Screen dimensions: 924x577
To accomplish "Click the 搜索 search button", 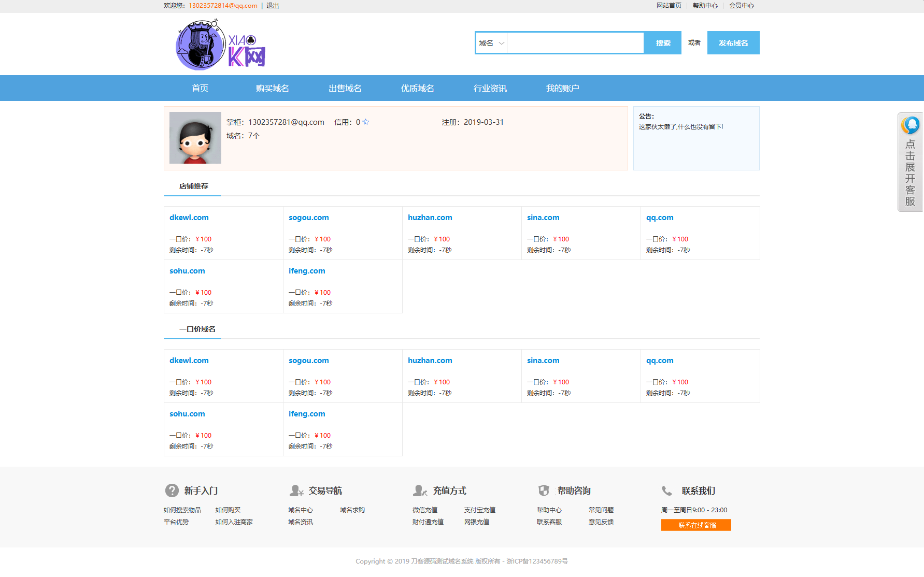I will coord(663,43).
